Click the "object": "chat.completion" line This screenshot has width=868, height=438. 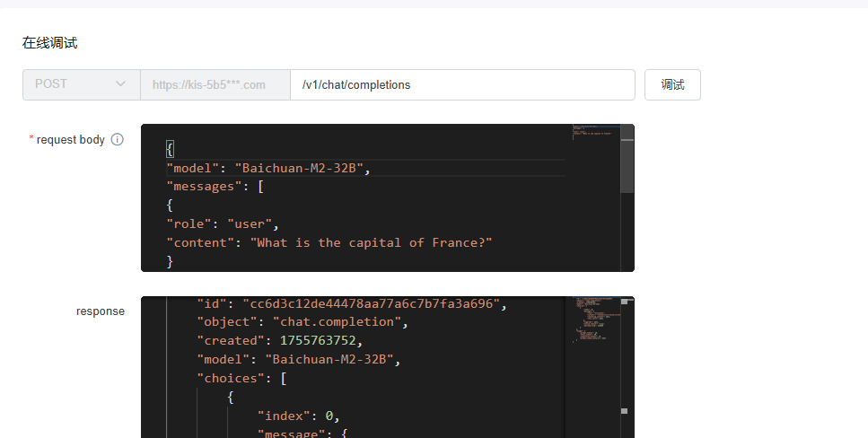(x=302, y=321)
